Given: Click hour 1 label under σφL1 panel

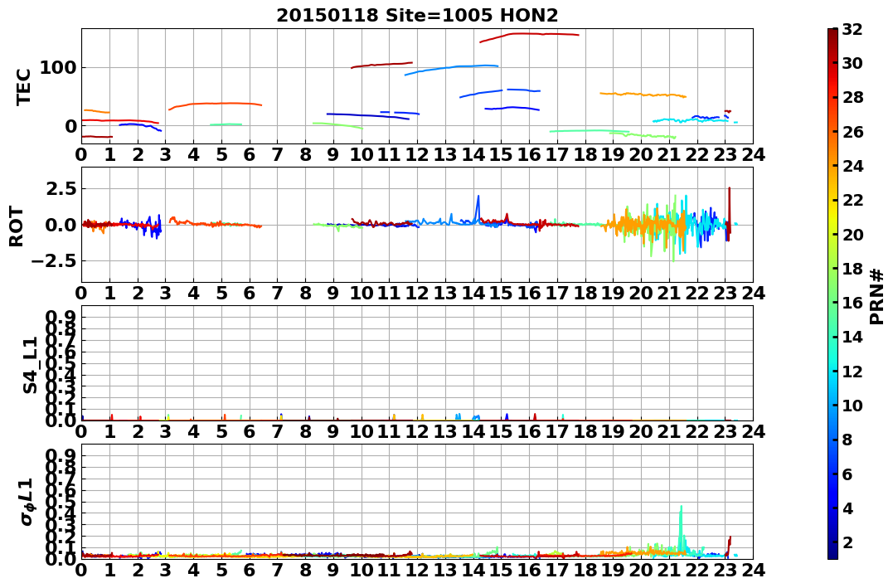Looking at the screenshot, I should click(110, 571).
